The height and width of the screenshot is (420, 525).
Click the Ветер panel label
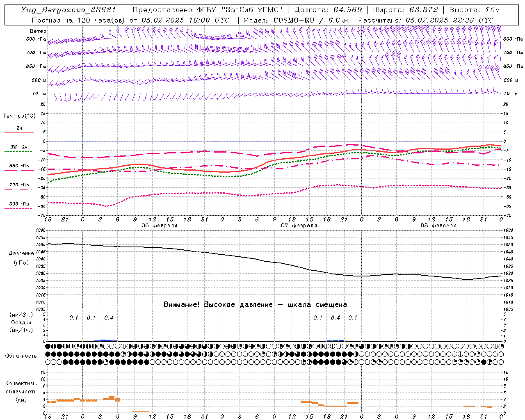(38, 31)
